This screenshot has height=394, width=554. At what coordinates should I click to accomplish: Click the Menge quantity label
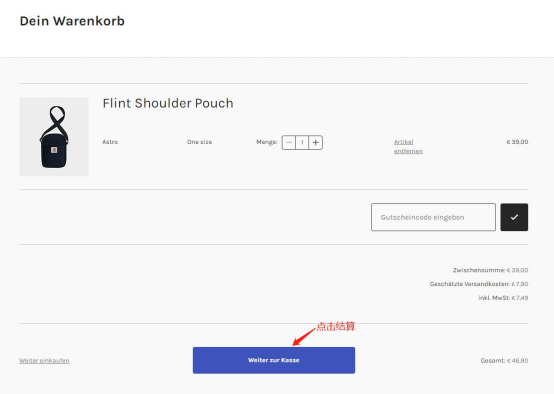tap(267, 142)
